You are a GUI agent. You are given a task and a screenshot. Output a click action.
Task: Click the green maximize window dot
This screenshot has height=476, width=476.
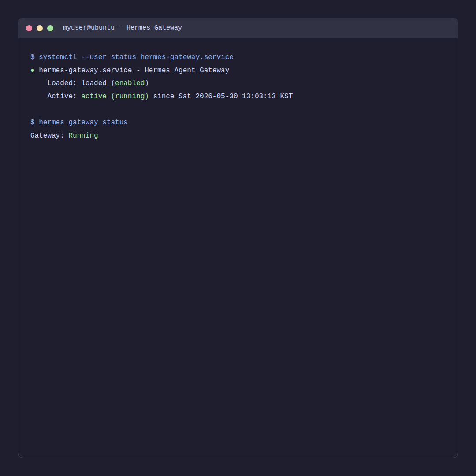pyautogui.click(x=50, y=28)
